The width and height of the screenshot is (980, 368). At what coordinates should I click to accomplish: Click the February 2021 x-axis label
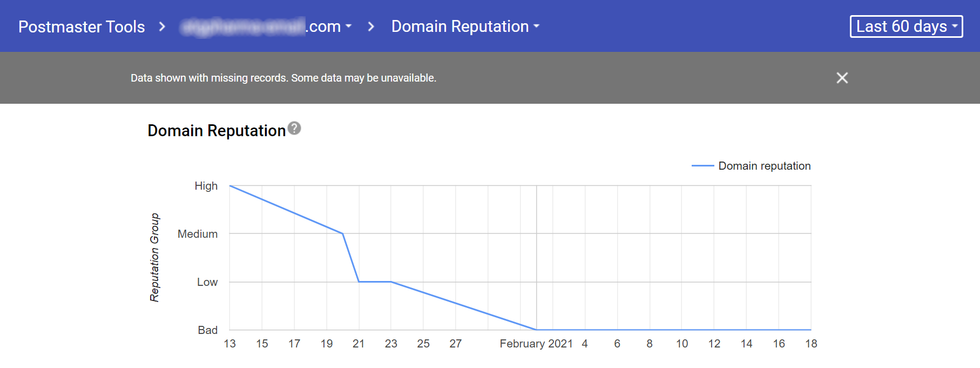click(x=536, y=344)
